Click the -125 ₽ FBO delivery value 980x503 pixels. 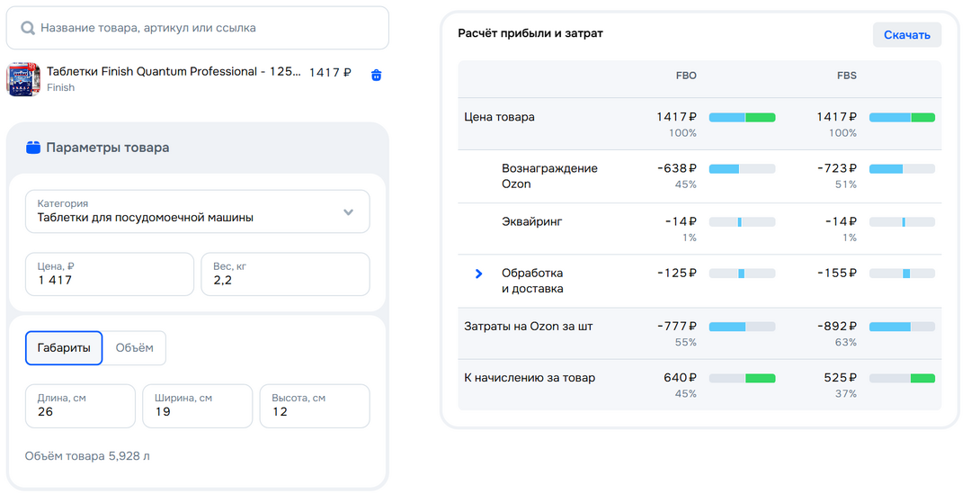[x=677, y=273]
